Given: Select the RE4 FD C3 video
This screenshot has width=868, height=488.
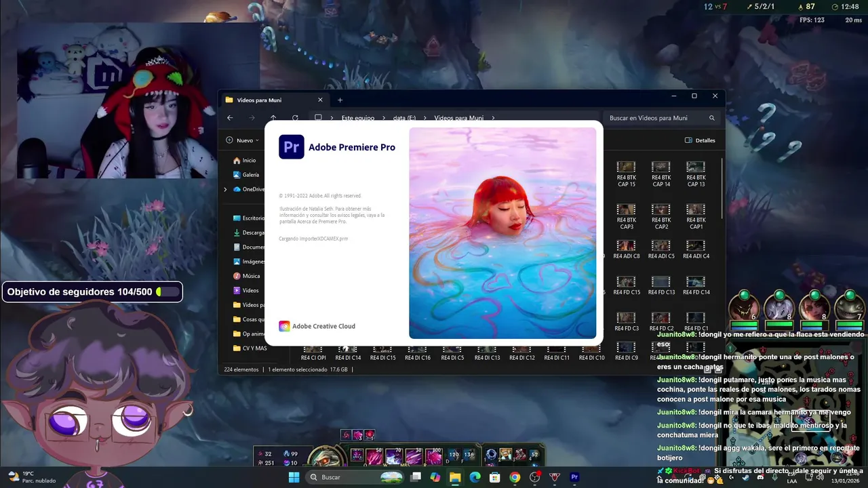Looking at the screenshot, I should pos(626,321).
